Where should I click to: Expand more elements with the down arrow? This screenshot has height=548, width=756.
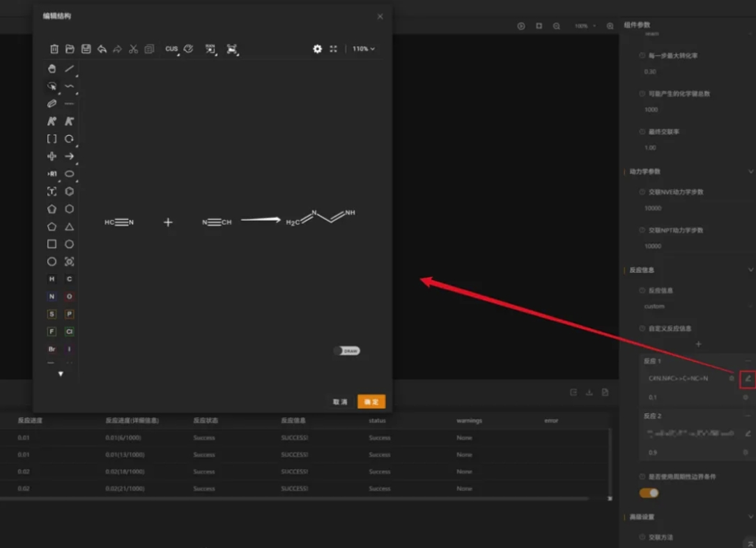61,374
